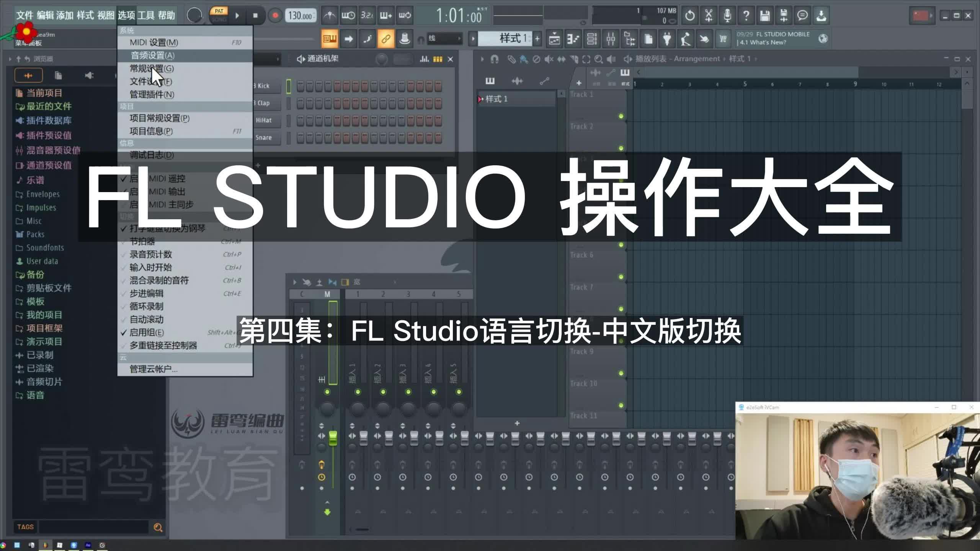Toggle 循环录制 option in menu
980x551 pixels.
pos(185,306)
